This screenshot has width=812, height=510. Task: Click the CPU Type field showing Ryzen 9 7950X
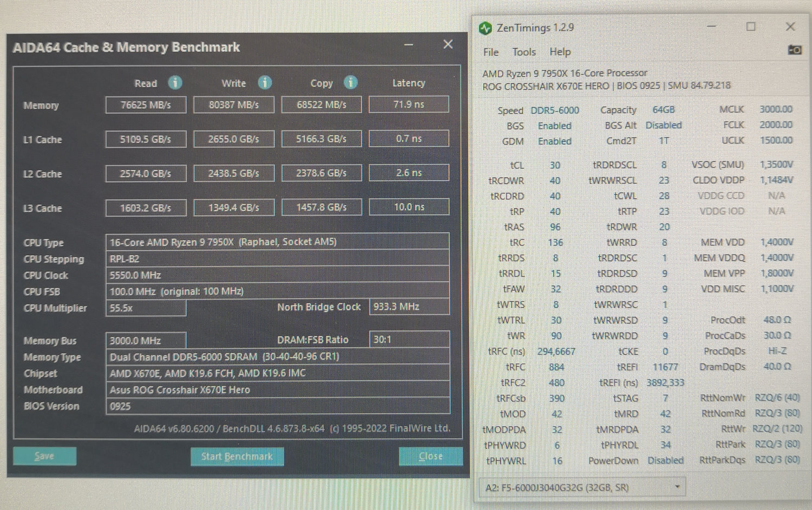tap(277, 242)
